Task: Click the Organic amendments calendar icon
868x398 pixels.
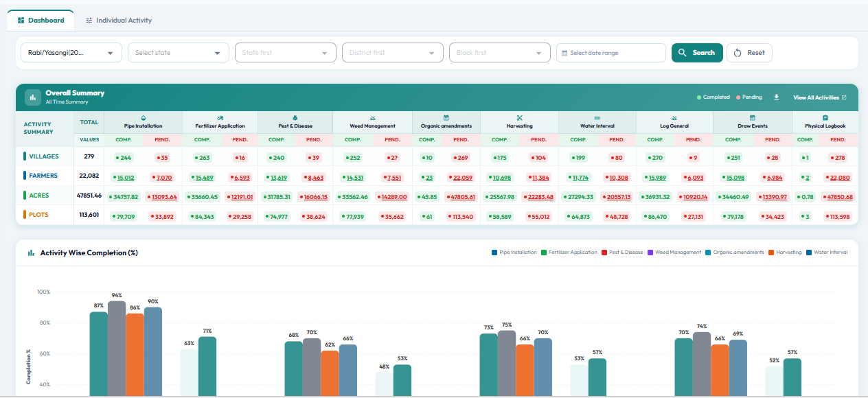Action: (446, 118)
